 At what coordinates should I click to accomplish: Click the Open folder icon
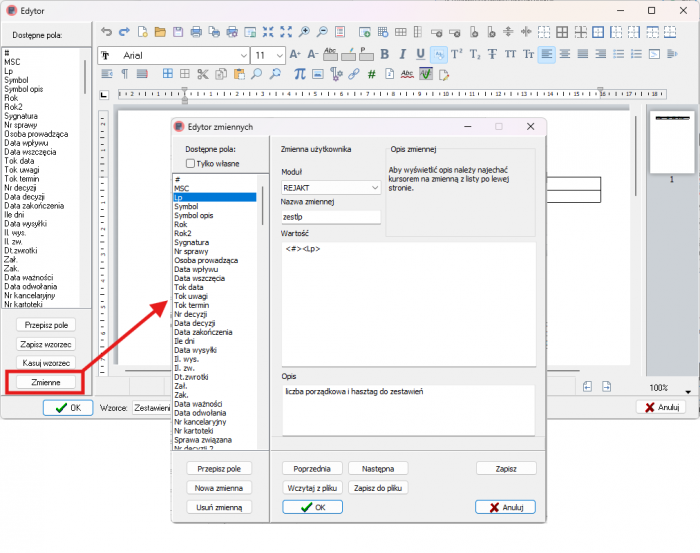(160, 32)
